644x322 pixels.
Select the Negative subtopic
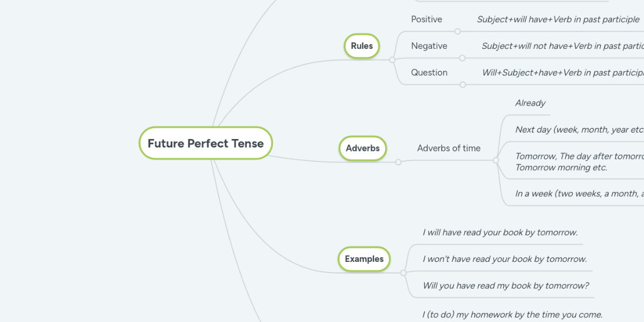point(429,46)
